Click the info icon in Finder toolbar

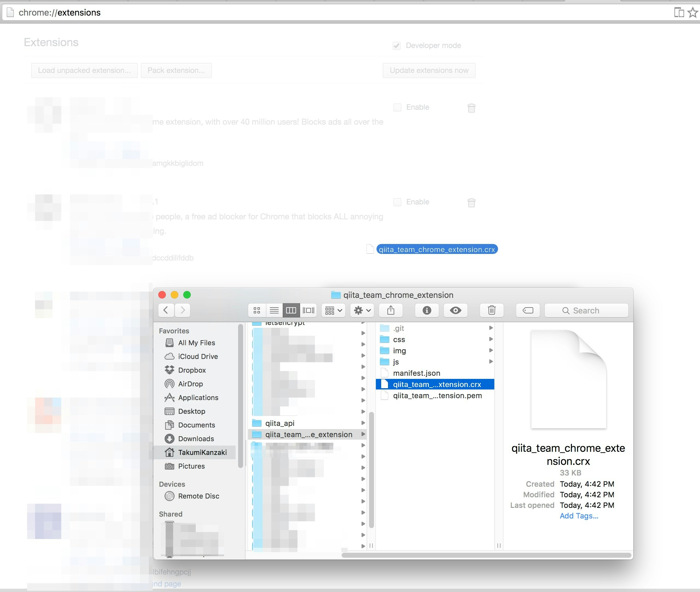pos(428,310)
